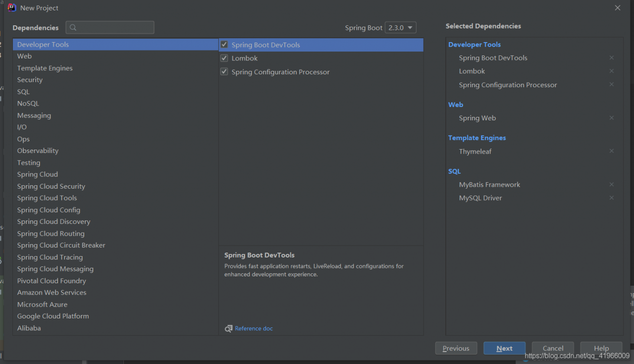Remove Thymeleaf from selected dependencies
The width and height of the screenshot is (634, 364).
tap(612, 151)
